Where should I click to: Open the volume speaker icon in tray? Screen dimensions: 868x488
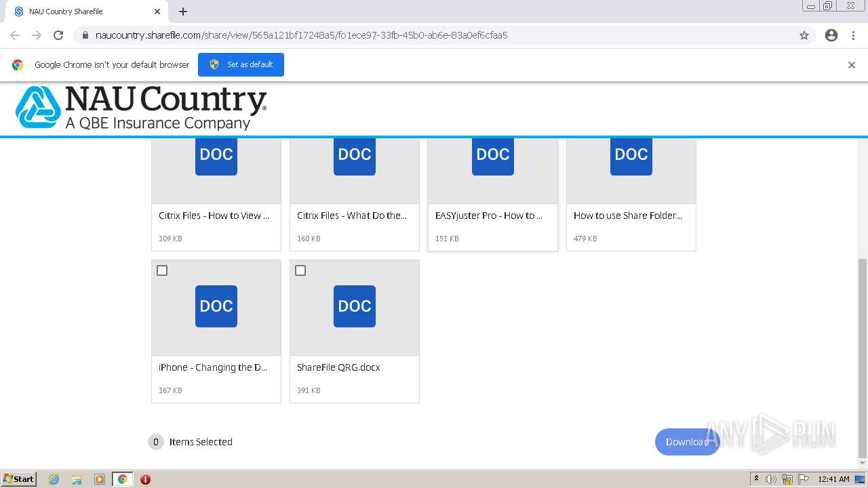click(771, 479)
